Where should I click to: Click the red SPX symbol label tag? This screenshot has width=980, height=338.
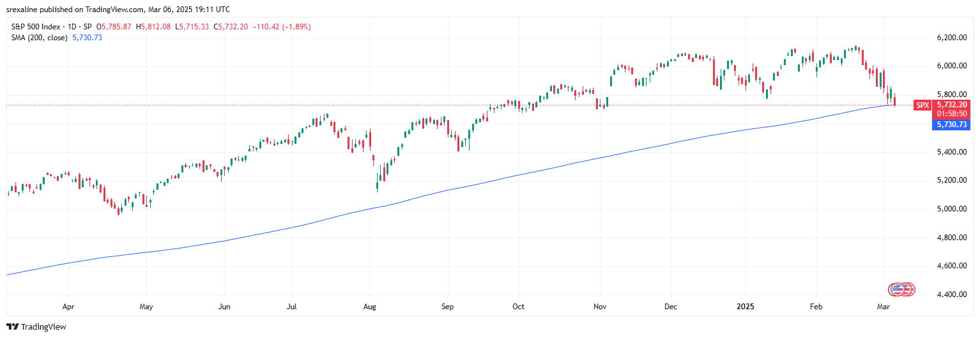tap(923, 105)
